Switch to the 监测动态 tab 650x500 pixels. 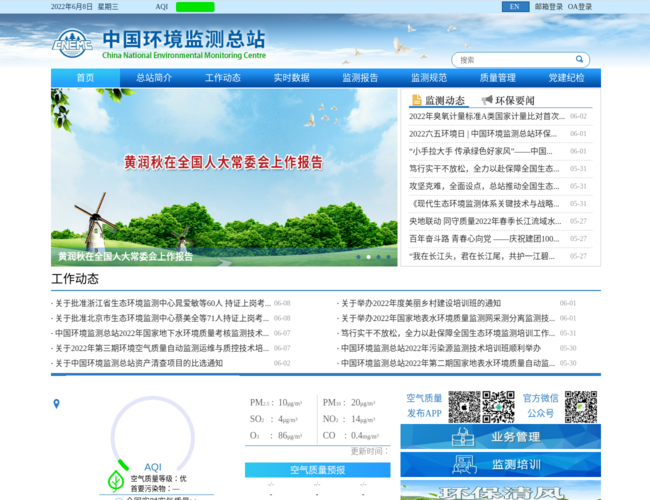click(x=439, y=100)
